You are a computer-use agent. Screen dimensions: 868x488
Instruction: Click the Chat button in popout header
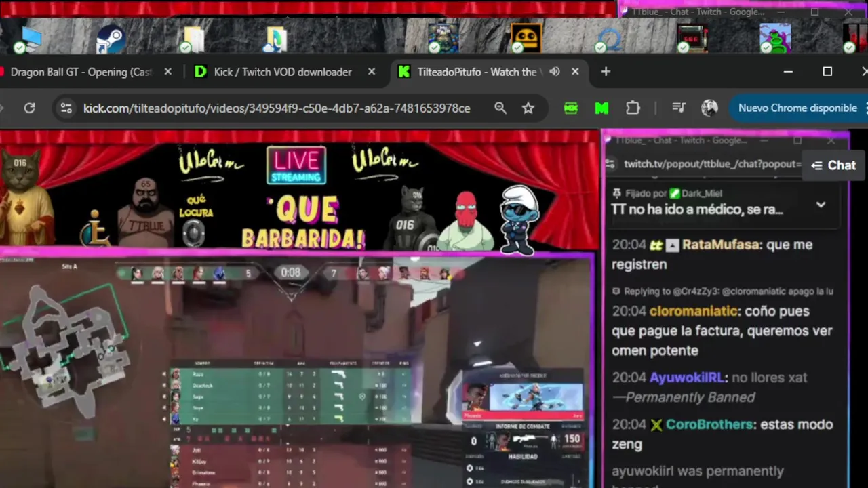833,165
